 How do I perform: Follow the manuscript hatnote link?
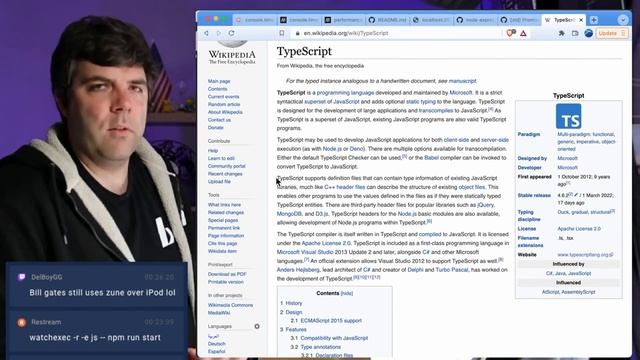click(462, 81)
